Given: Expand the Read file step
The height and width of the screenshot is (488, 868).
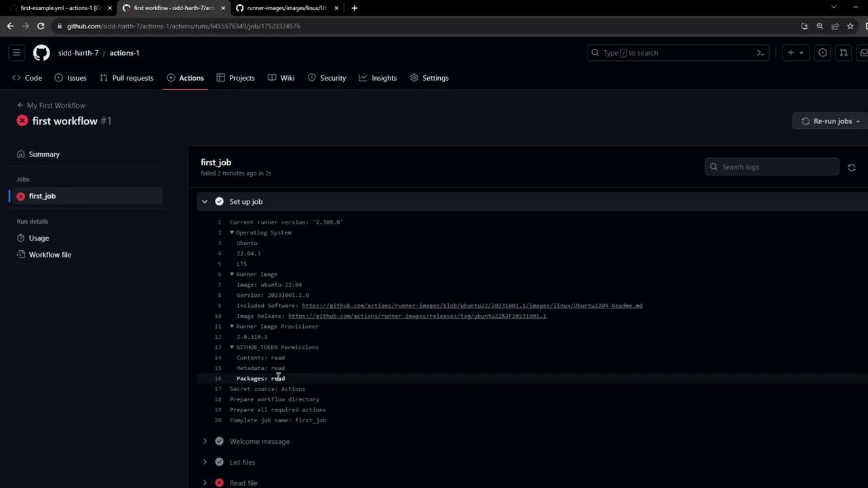Looking at the screenshot, I should click(x=205, y=483).
